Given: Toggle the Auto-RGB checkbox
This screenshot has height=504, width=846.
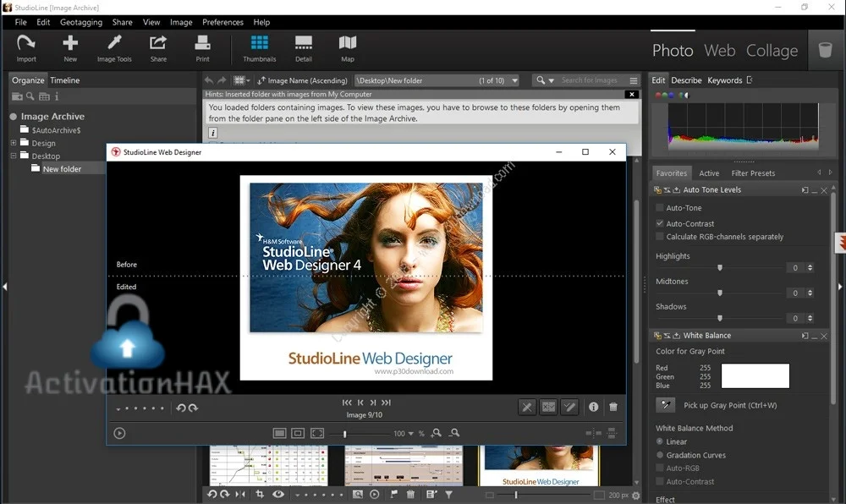Looking at the screenshot, I should pos(659,468).
